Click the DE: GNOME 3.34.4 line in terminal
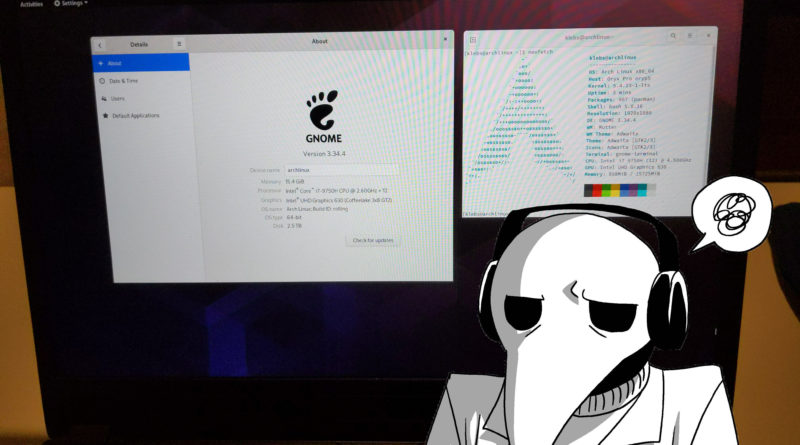The image size is (800, 445). click(x=611, y=120)
